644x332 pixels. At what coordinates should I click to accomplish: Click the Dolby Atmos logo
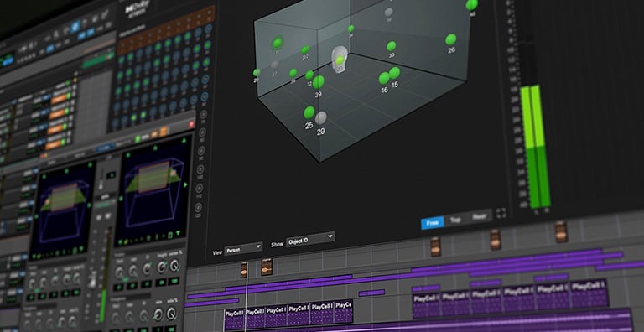click(x=137, y=8)
